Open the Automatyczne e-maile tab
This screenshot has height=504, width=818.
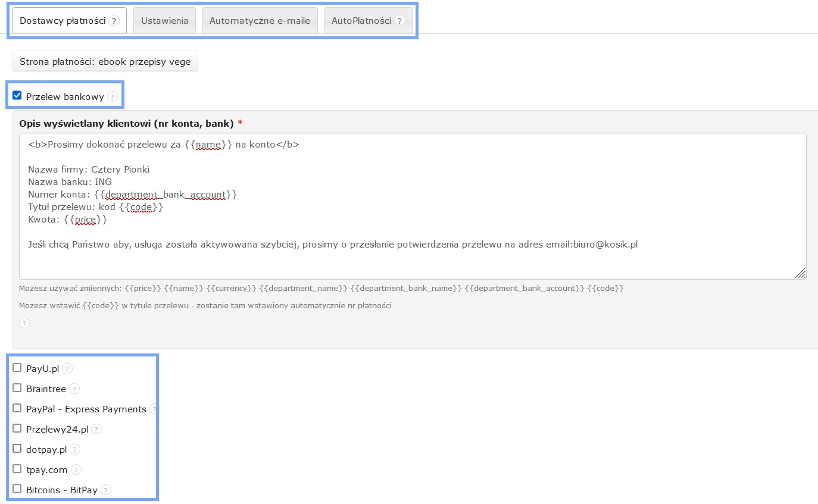click(x=260, y=21)
